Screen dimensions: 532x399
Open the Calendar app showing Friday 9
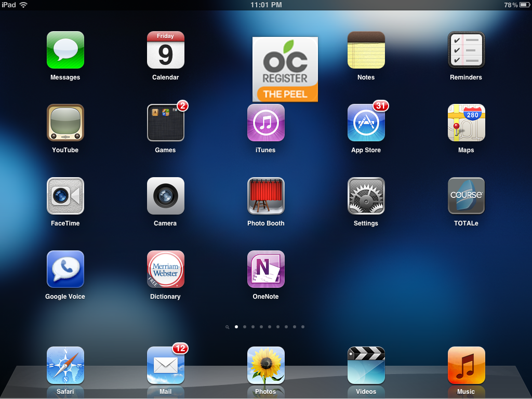[x=166, y=50]
